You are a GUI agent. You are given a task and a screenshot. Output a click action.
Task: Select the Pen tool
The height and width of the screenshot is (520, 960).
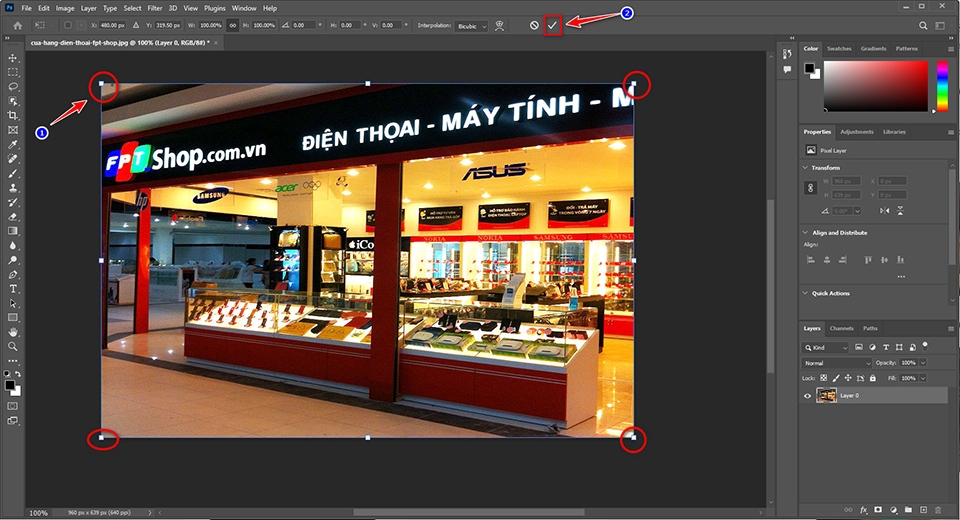click(x=13, y=274)
